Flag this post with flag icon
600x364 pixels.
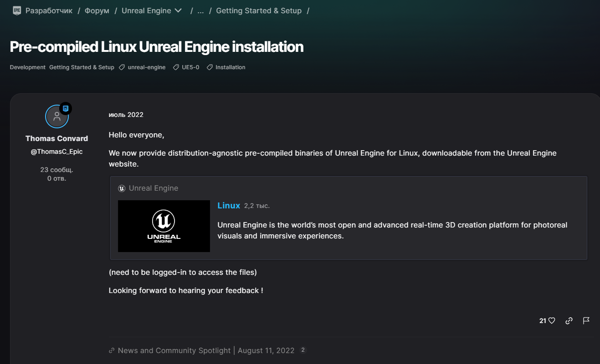click(586, 321)
